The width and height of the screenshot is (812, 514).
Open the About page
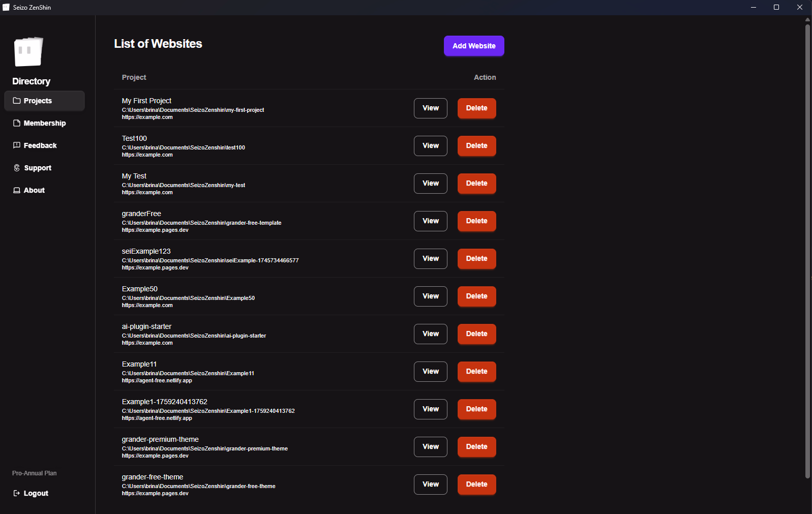pos(44,190)
